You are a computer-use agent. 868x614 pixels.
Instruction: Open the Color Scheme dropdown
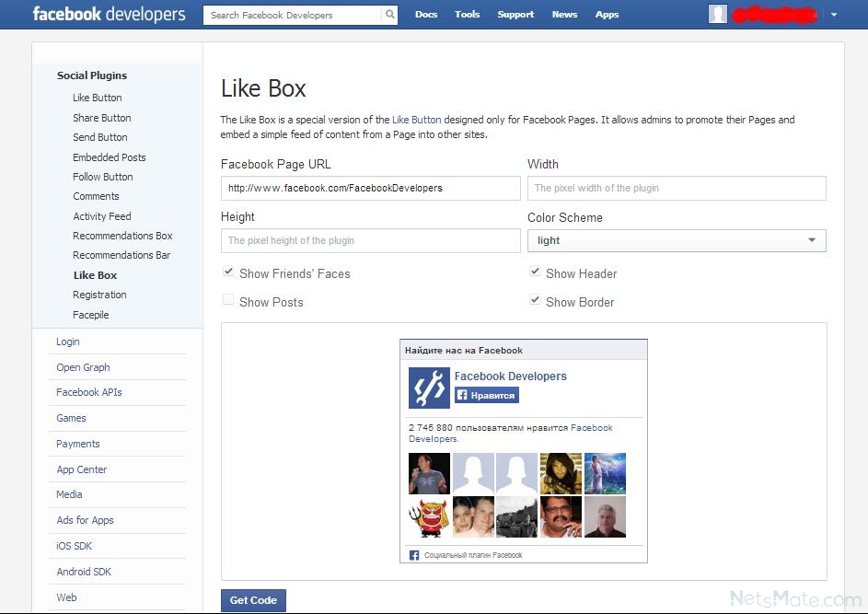click(677, 240)
